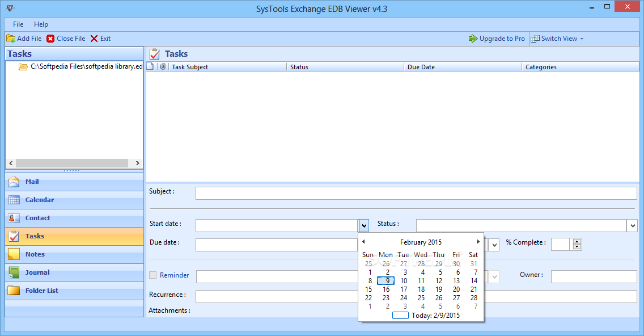Screen dimensions: 644x336
Task: Select February 14 in calendar popup
Action: [x=474, y=281]
